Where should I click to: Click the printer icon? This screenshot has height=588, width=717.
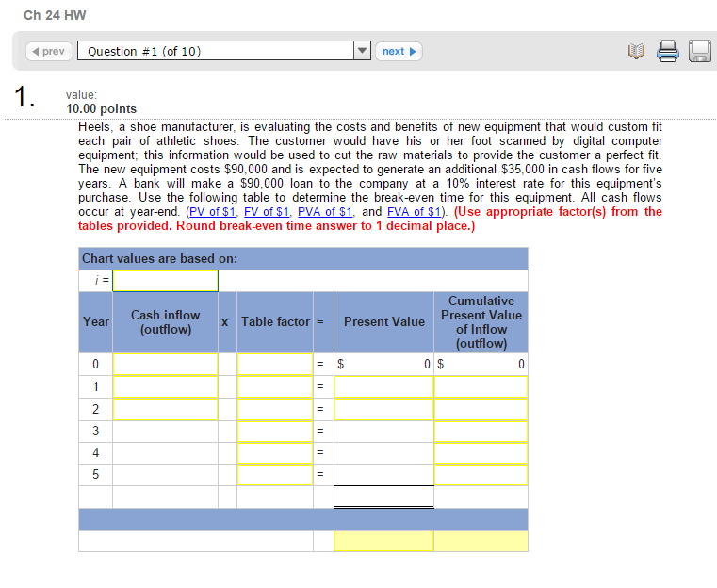(667, 52)
